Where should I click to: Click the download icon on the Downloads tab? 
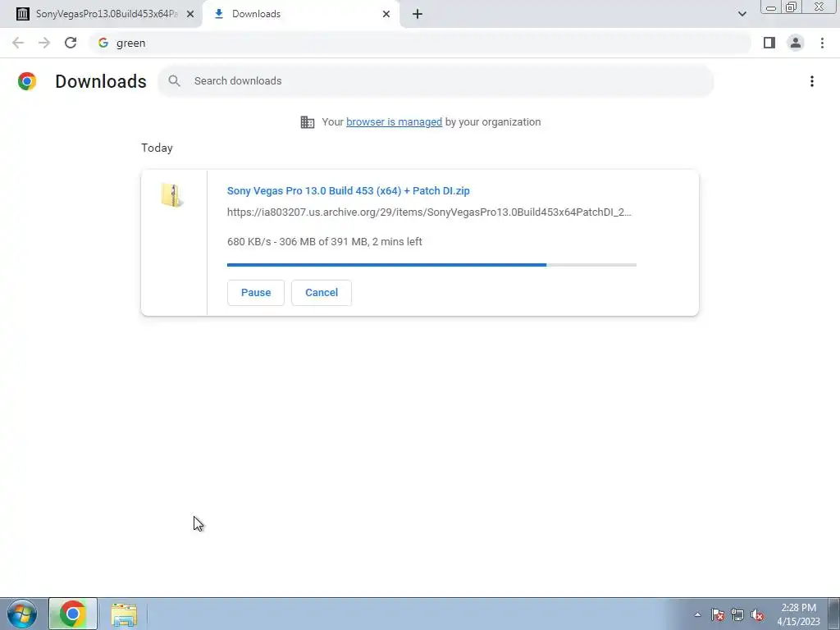218,14
